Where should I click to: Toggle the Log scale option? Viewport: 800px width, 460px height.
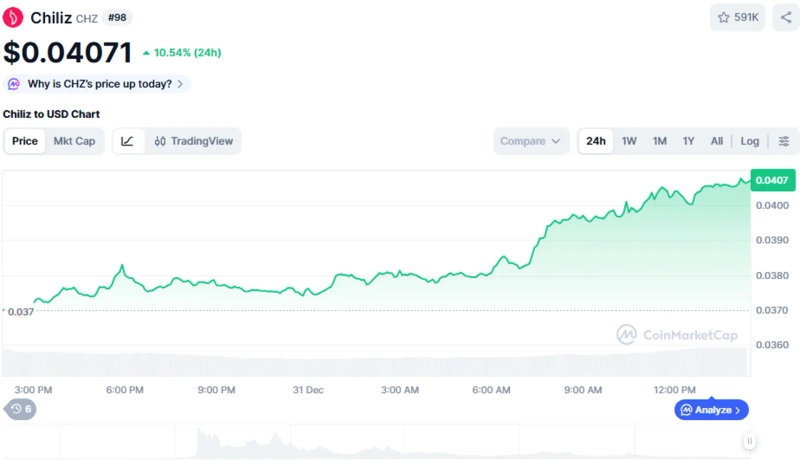(749, 141)
